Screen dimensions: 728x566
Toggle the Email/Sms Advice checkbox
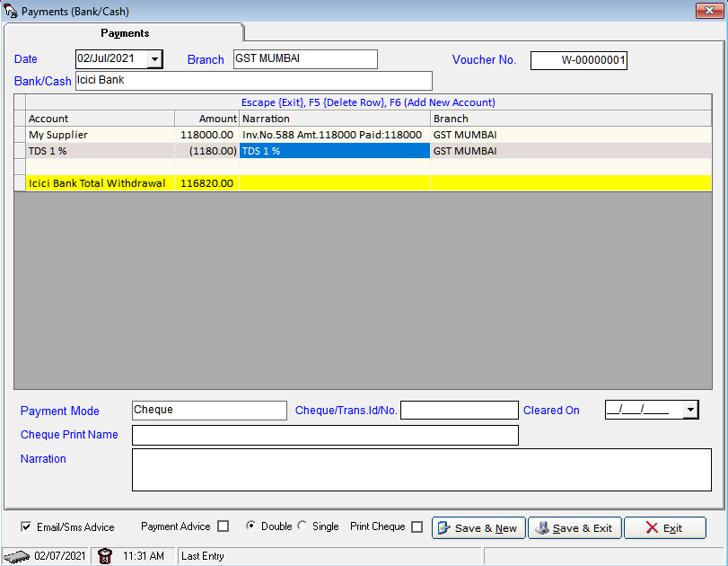26,526
